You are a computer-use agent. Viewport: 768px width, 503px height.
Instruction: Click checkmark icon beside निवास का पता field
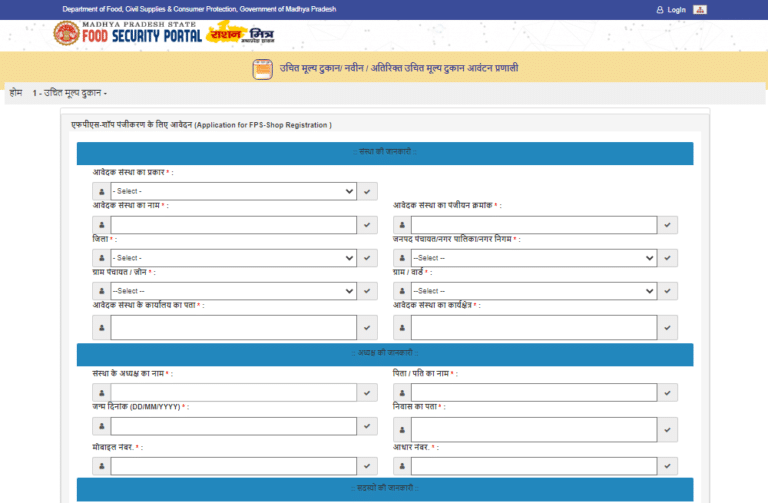coord(669,429)
